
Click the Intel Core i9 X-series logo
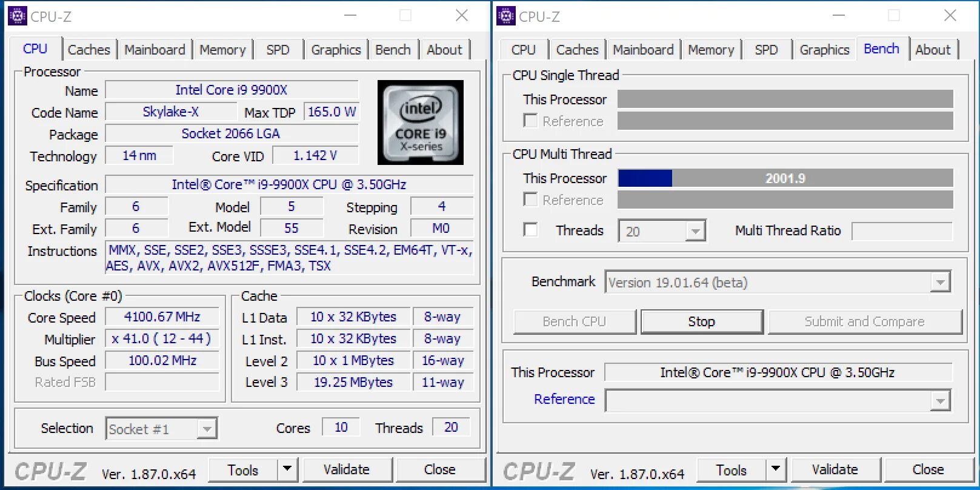[x=421, y=122]
